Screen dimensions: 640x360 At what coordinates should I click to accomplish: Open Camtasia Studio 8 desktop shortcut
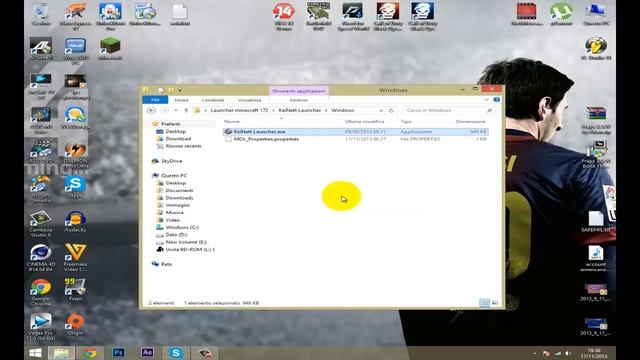click(x=41, y=224)
